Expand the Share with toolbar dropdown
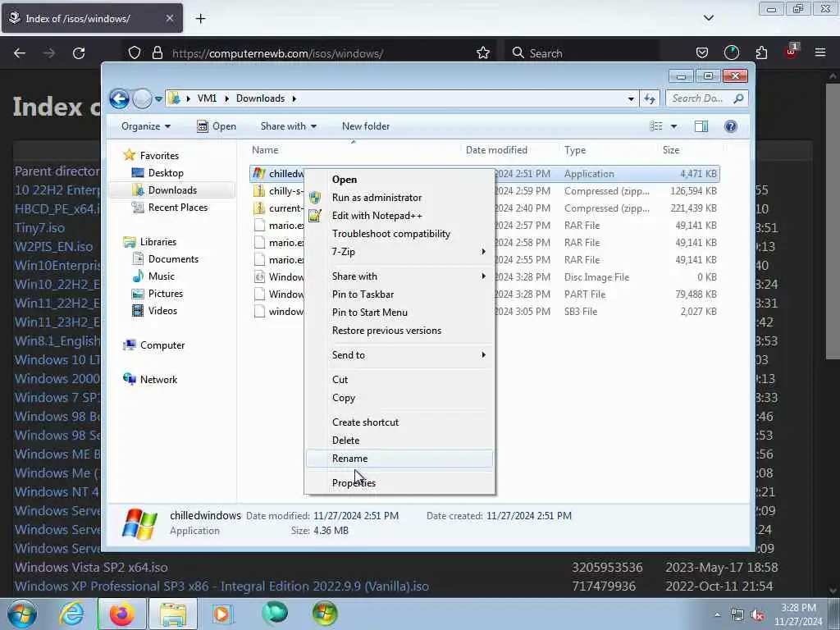The width and height of the screenshot is (840, 630). click(x=288, y=126)
